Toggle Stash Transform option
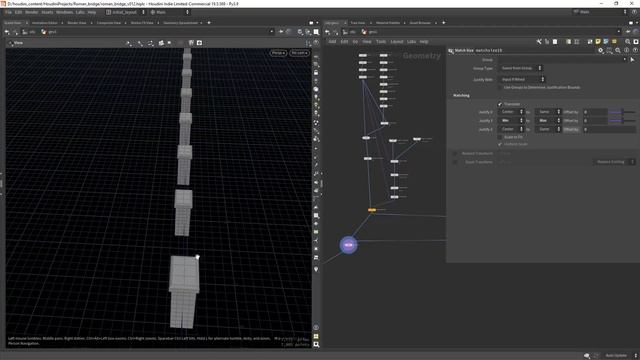Image resolution: width=640 pixels, height=360 pixels. 455,162
